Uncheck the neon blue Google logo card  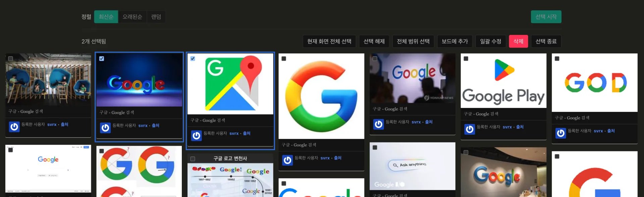102,59
